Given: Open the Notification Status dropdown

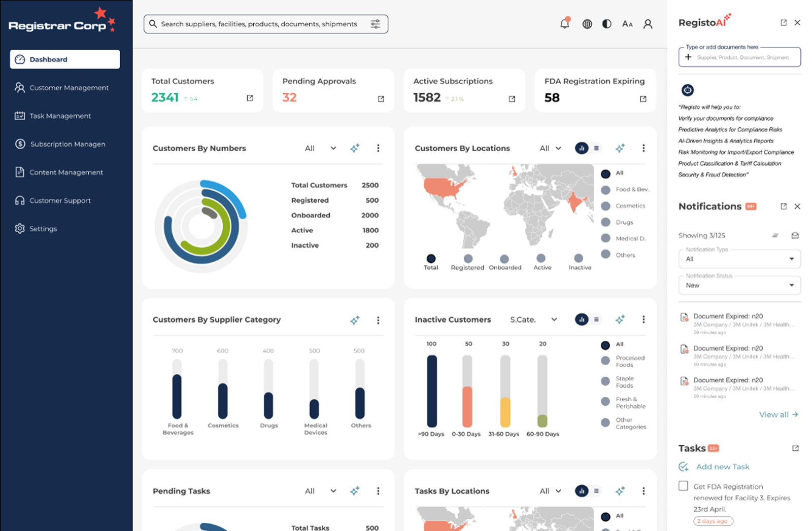Looking at the screenshot, I should coord(739,285).
